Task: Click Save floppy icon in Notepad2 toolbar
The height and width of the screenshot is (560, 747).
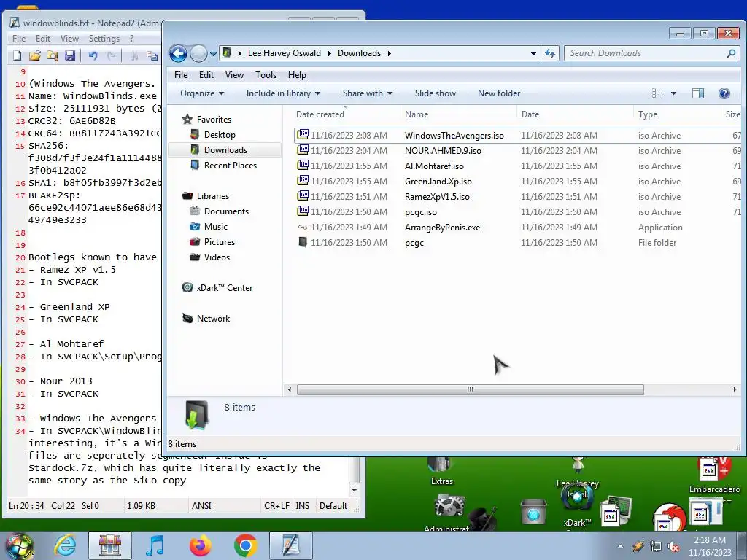Action: point(70,55)
